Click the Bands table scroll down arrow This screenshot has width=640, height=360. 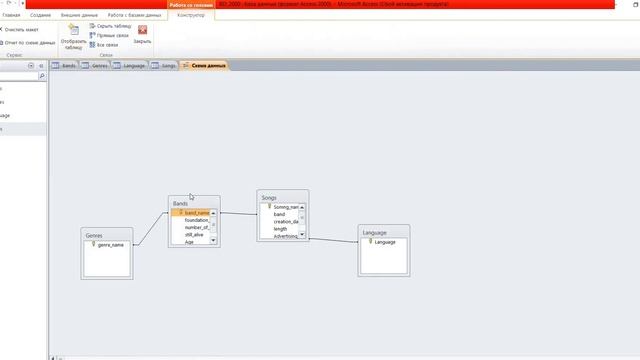tap(213, 240)
